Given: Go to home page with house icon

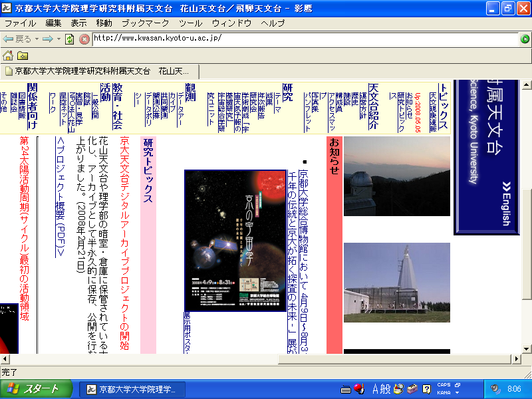Looking at the screenshot, I should click(8, 55).
